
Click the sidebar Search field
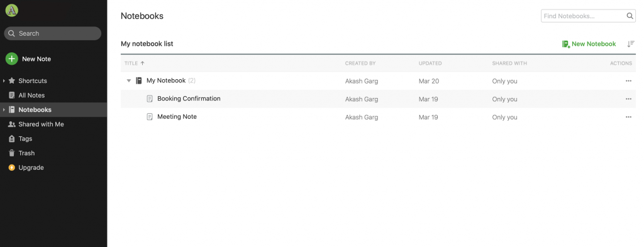click(x=53, y=33)
